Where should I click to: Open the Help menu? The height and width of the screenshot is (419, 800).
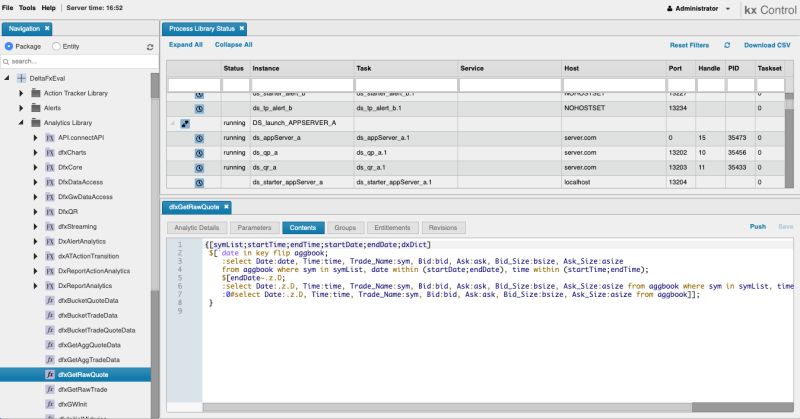[48, 8]
